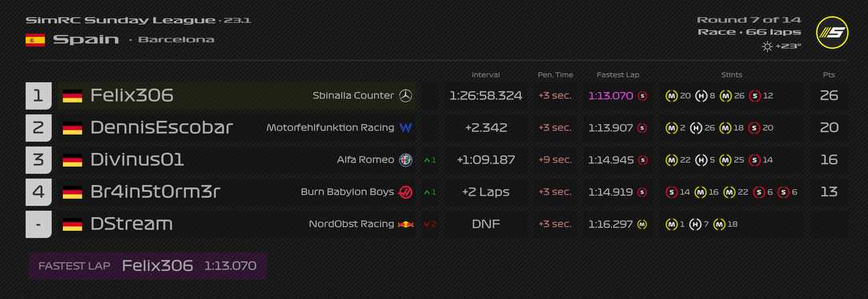Select driver name DennisEscobar
This screenshot has width=868, height=299.
(x=162, y=128)
